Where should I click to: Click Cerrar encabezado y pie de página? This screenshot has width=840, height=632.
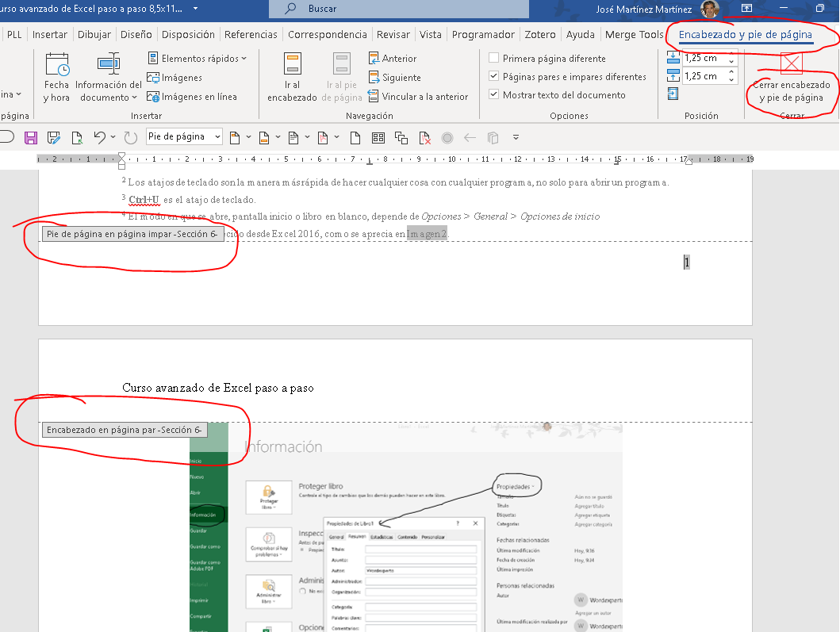point(792,79)
